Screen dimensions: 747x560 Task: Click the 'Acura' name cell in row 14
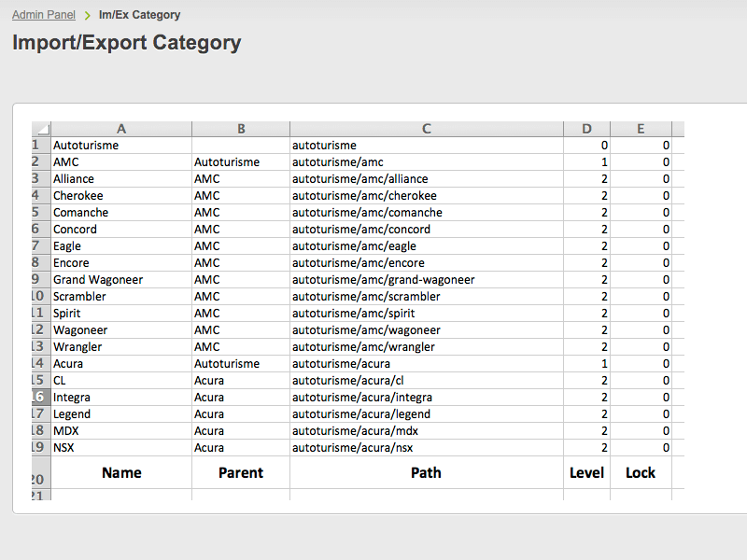[x=121, y=364]
